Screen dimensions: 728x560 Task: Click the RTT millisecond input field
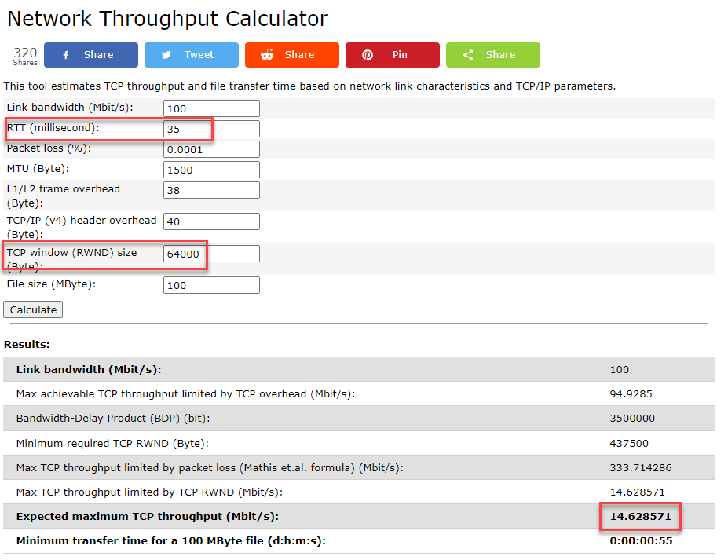211,129
